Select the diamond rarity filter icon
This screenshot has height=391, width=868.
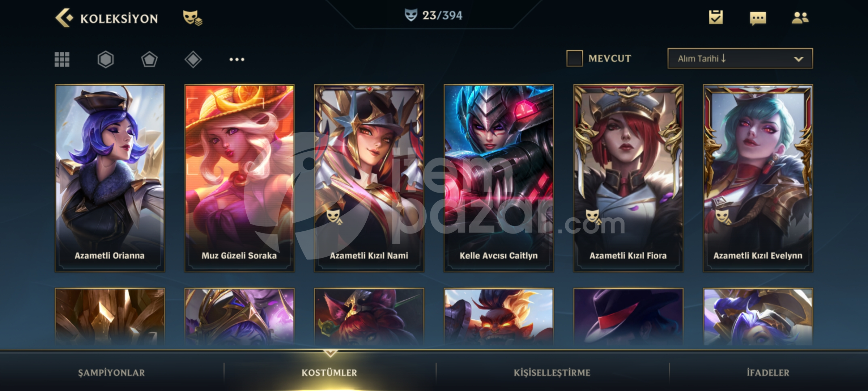[193, 59]
